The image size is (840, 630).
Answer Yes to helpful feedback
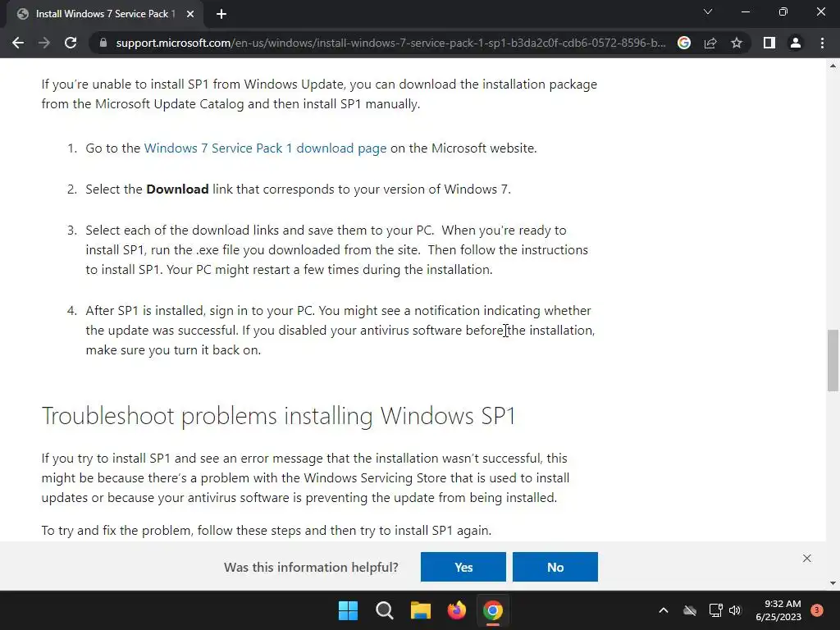(463, 567)
